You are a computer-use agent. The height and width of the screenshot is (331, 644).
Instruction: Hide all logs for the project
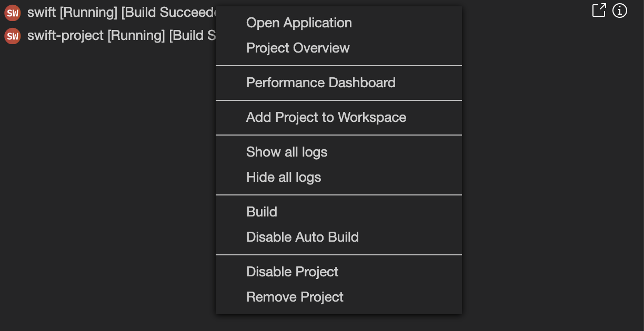(284, 177)
